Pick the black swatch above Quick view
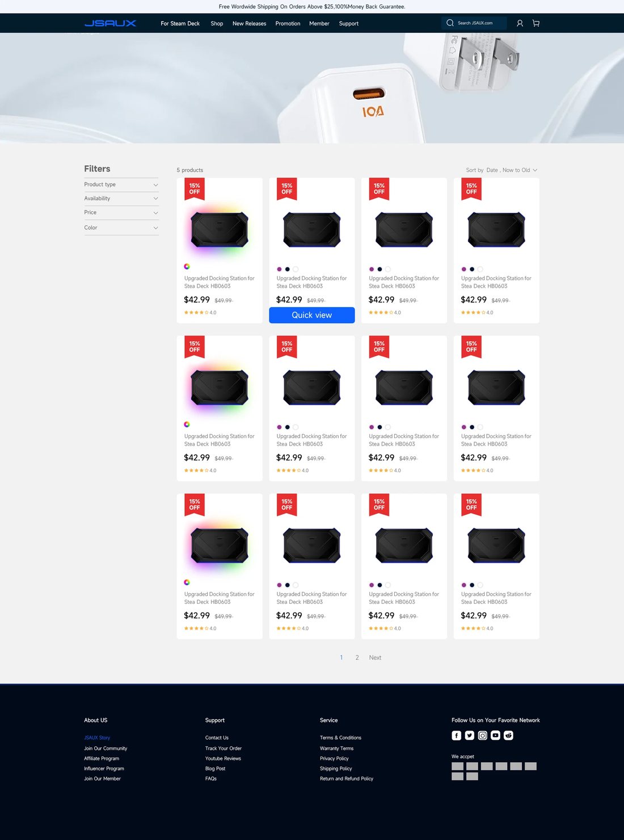This screenshot has width=624, height=840. tap(288, 269)
